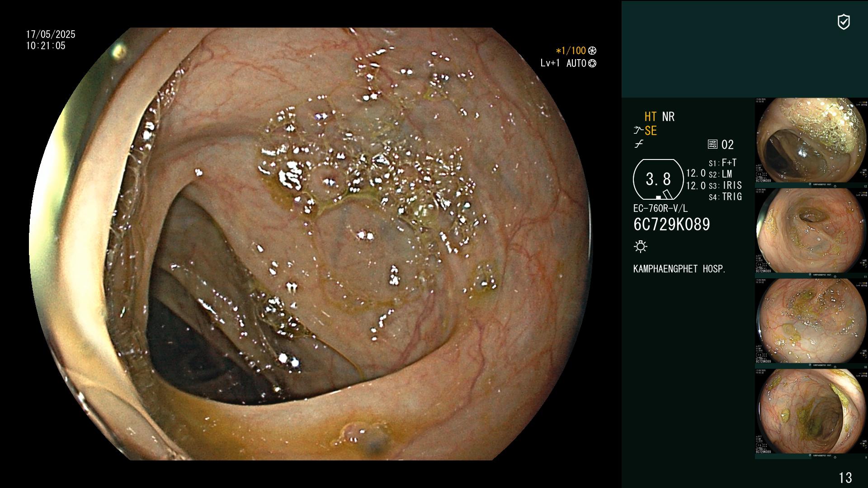The width and height of the screenshot is (868, 488).
Task: Click the light source lamp icon
Action: (x=641, y=246)
